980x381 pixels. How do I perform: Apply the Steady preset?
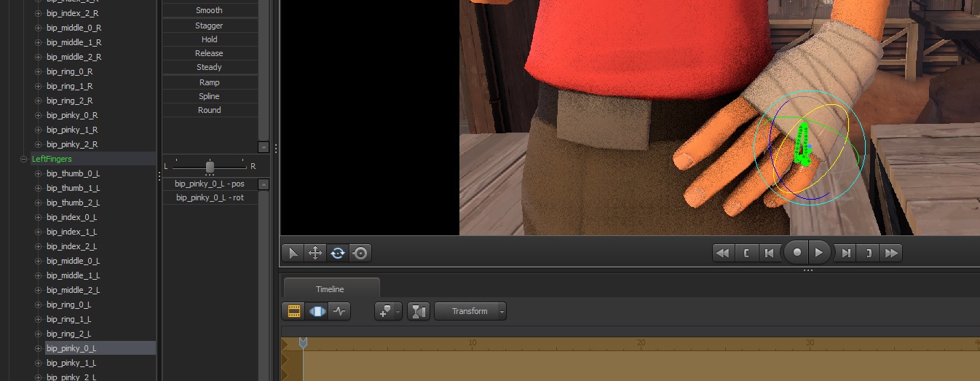coord(210,67)
